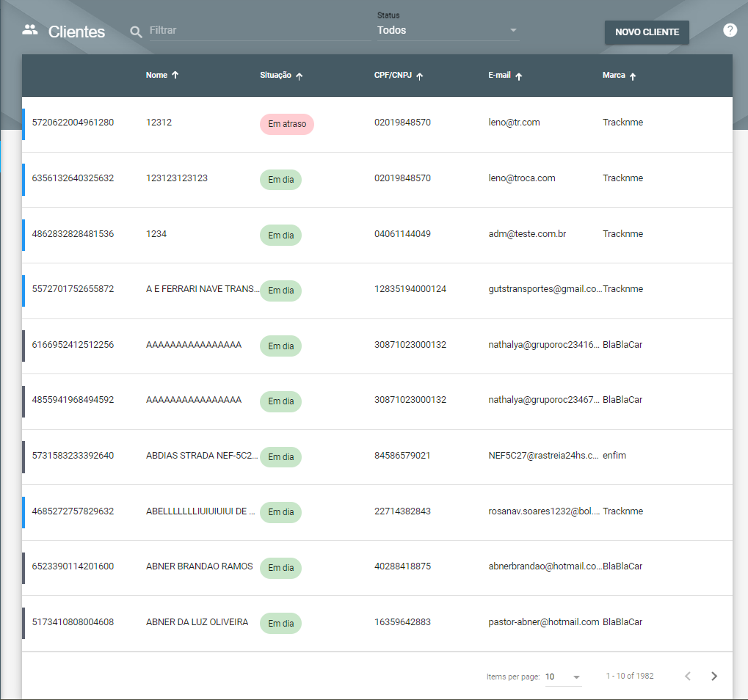The width and height of the screenshot is (748, 700).
Task: Click email leno@tr.com
Action: tap(515, 123)
